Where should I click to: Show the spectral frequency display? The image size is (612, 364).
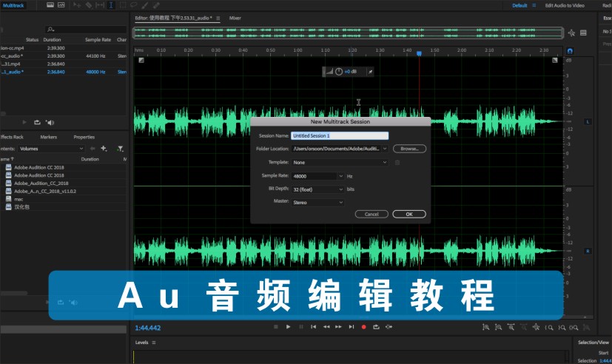[50, 5]
